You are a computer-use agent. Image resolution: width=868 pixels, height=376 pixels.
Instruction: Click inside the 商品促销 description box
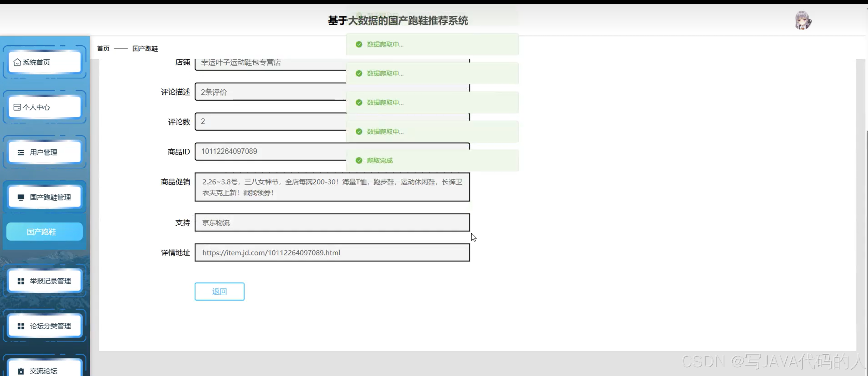click(332, 187)
